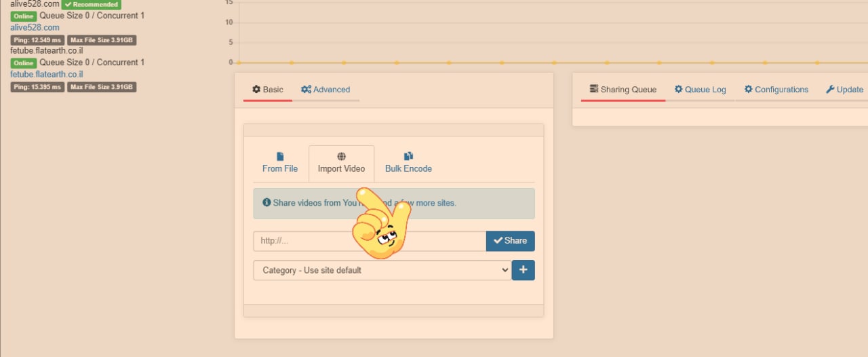Screen dimensions: 868x357
Task: Open the Queue Log tab
Action: pyautogui.click(x=700, y=90)
